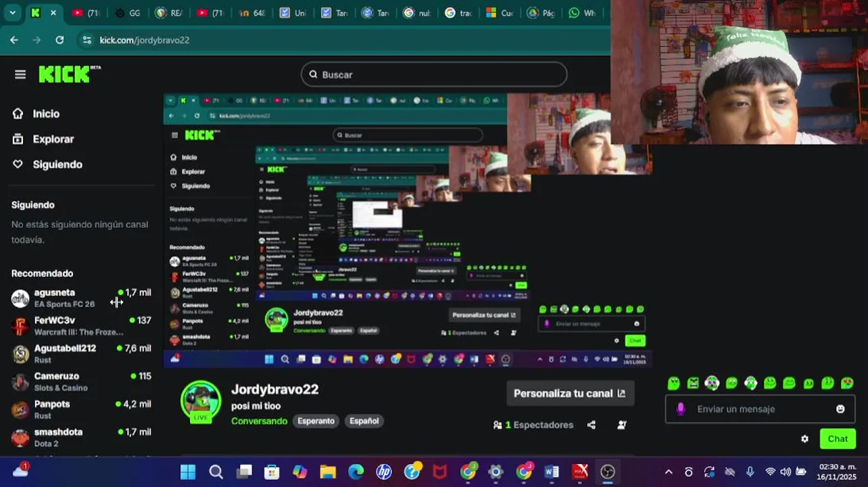Switch to the Microsoft Cu browser tab
The image size is (868, 487).
[x=500, y=13]
